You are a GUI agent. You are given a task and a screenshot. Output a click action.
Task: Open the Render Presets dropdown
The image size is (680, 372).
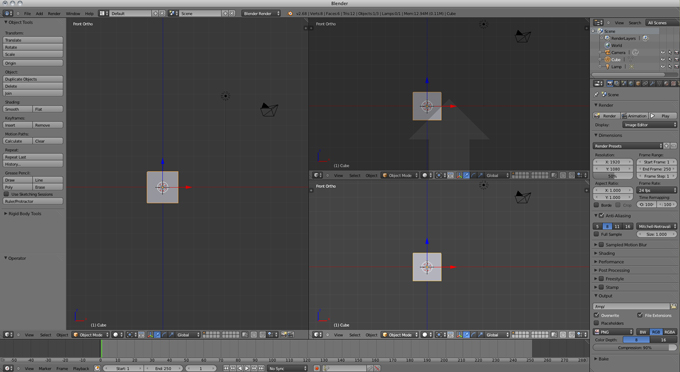pyautogui.click(x=628, y=146)
